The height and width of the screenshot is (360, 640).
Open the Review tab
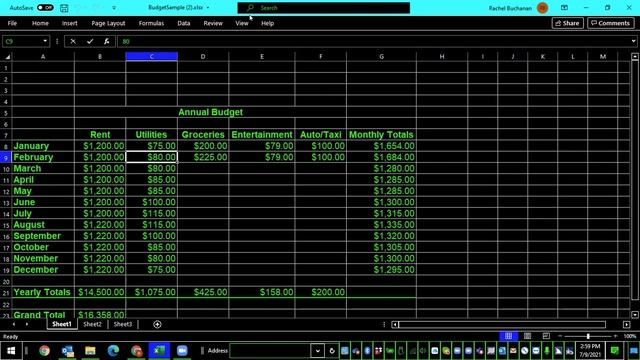(213, 23)
